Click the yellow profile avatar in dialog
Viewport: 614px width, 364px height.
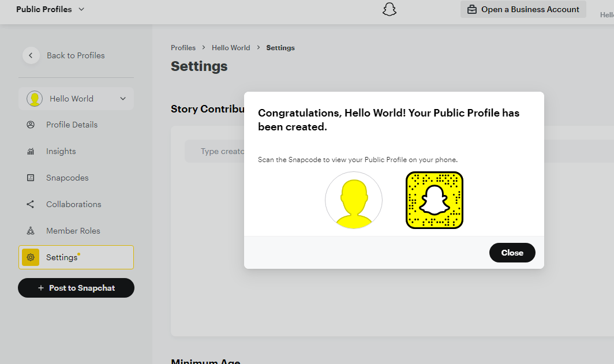[x=354, y=200]
